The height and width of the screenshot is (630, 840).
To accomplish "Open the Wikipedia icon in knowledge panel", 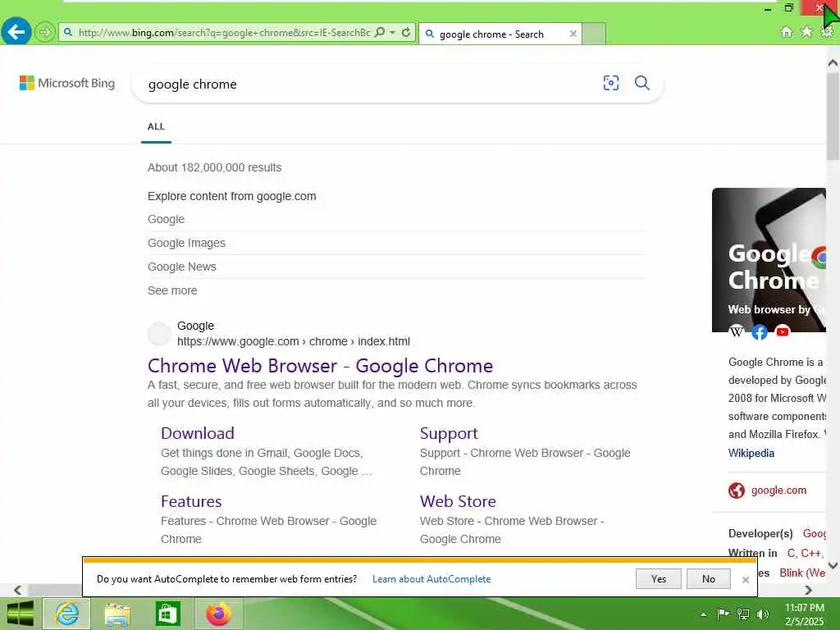I will pyautogui.click(x=737, y=332).
